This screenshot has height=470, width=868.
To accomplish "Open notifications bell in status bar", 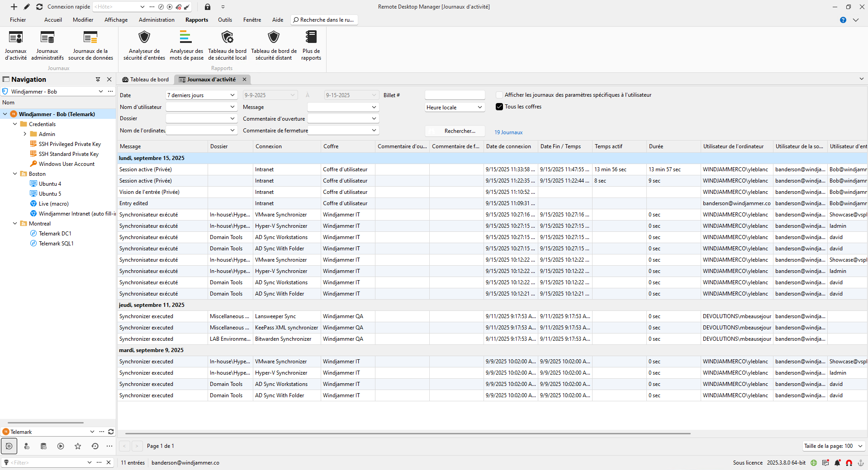I will click(x=837, y=463).
